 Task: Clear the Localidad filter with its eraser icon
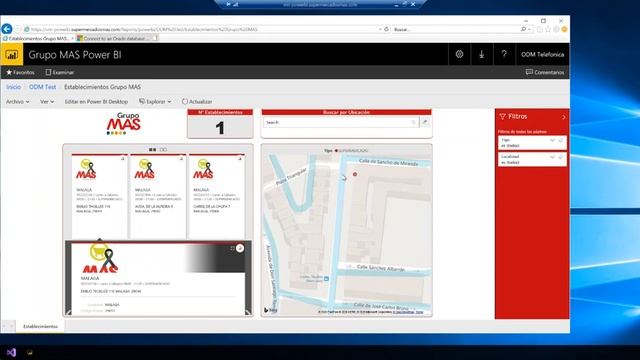pos(561,157)
